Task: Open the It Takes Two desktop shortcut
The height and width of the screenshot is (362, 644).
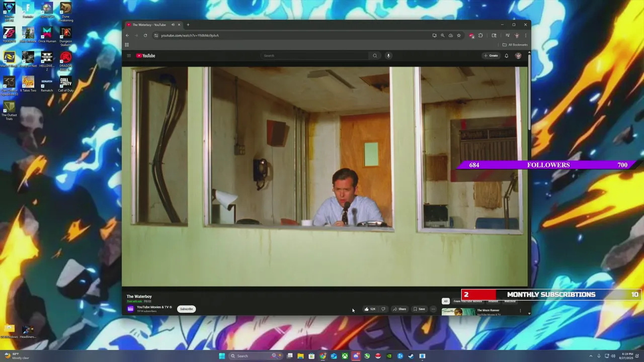Action: [x=28, y=84]
